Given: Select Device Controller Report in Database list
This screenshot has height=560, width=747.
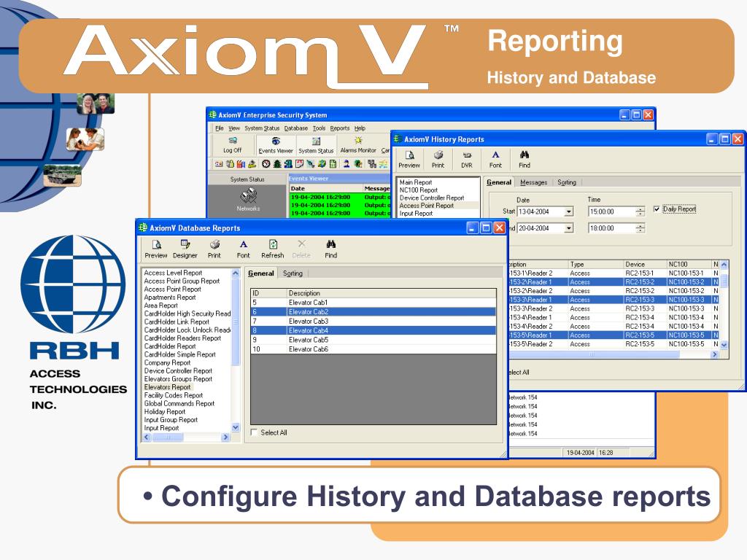Looking at the screenshot, I should coord(178,370).
